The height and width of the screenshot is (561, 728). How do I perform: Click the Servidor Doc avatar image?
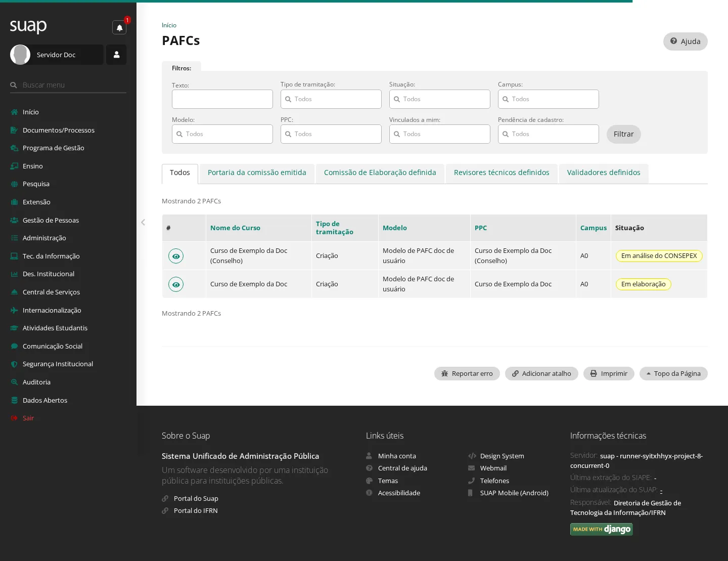[20, 55]
